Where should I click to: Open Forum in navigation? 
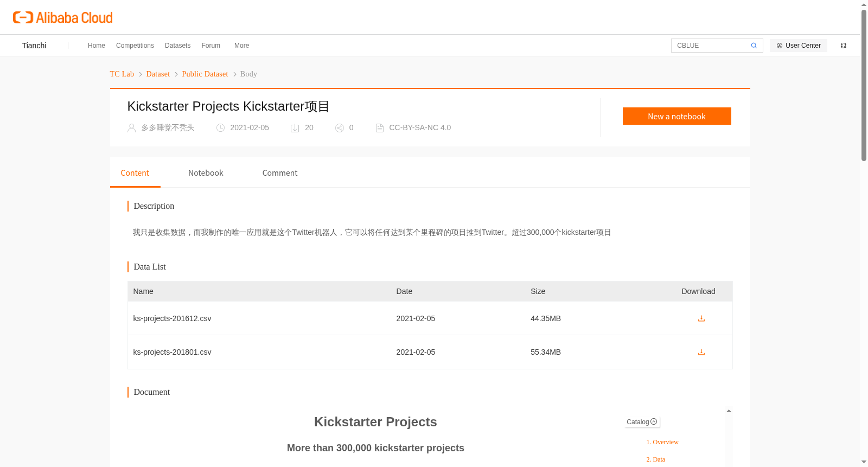coord(211,46)
